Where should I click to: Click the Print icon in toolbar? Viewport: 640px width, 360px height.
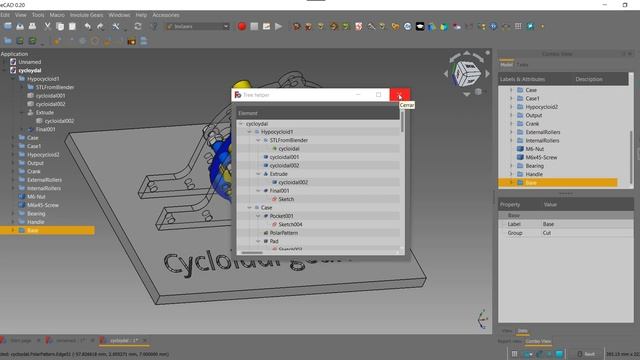point(32,27)
